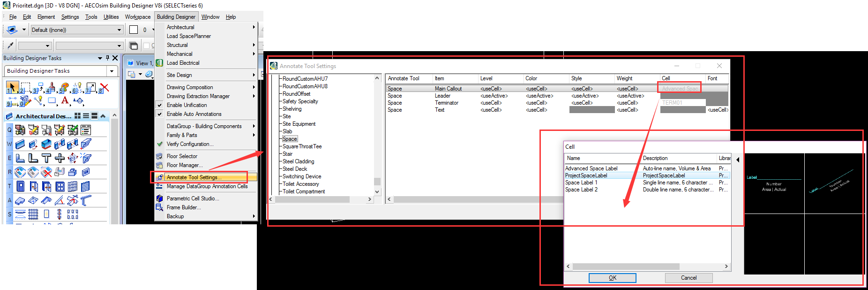Open the Utilities menu
Screen dimensions: 868x290
111,17
